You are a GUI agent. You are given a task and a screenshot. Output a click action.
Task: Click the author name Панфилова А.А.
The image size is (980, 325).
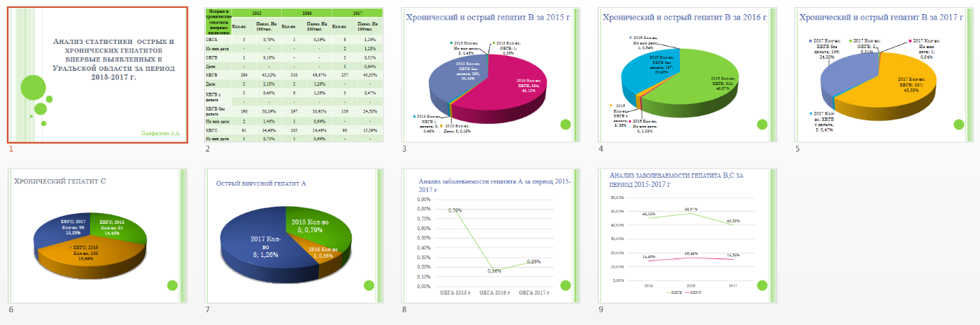click(161, 132)
